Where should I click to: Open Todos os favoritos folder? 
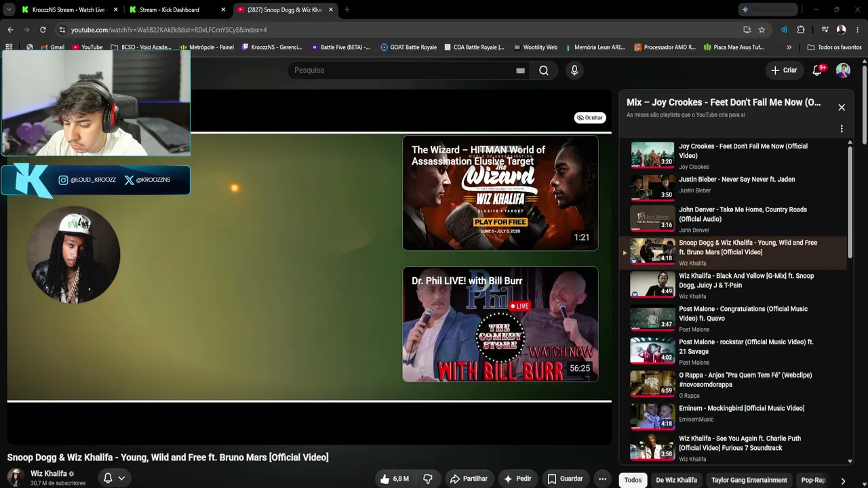[x=835, y=47]
